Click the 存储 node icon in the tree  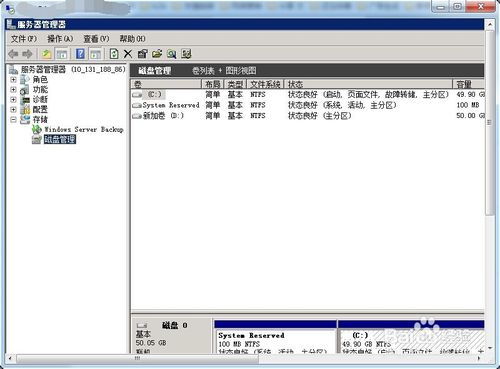point(25,119)
